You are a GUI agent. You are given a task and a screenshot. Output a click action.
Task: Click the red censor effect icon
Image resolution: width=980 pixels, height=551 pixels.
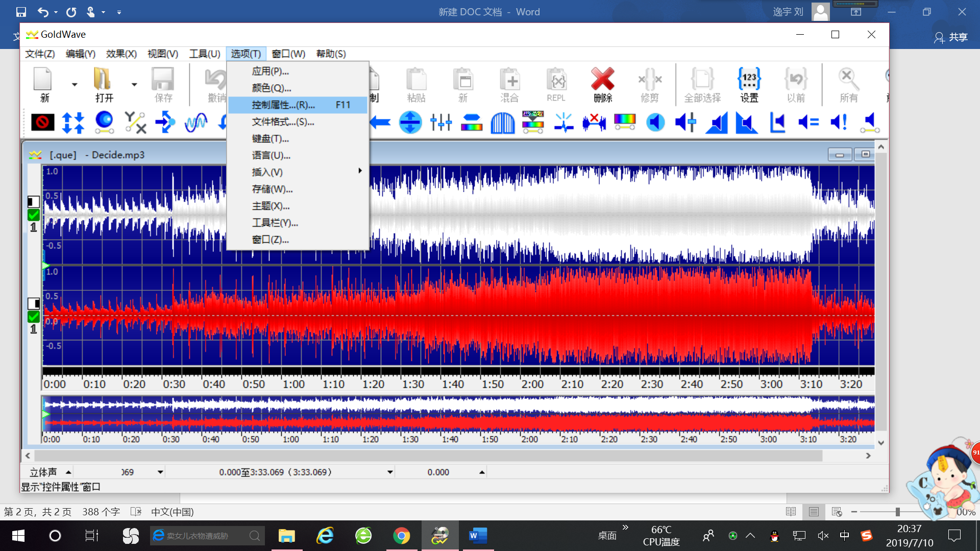(x=42, y=122)
